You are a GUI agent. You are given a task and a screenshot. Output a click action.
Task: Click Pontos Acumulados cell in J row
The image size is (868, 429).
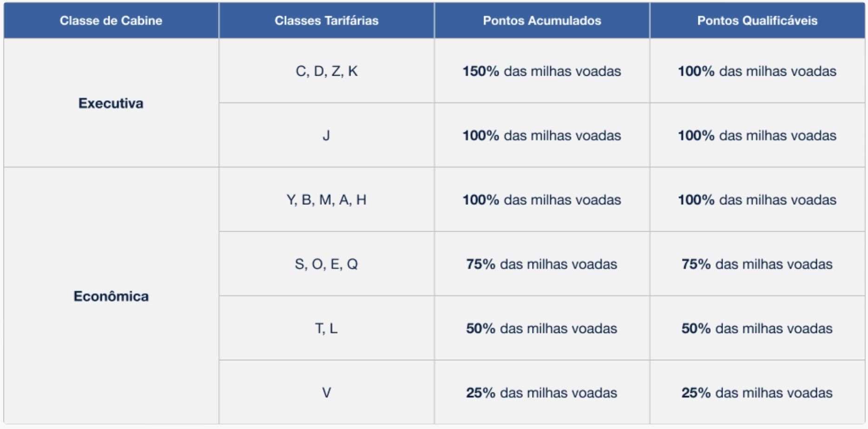[x=542, y=136]
